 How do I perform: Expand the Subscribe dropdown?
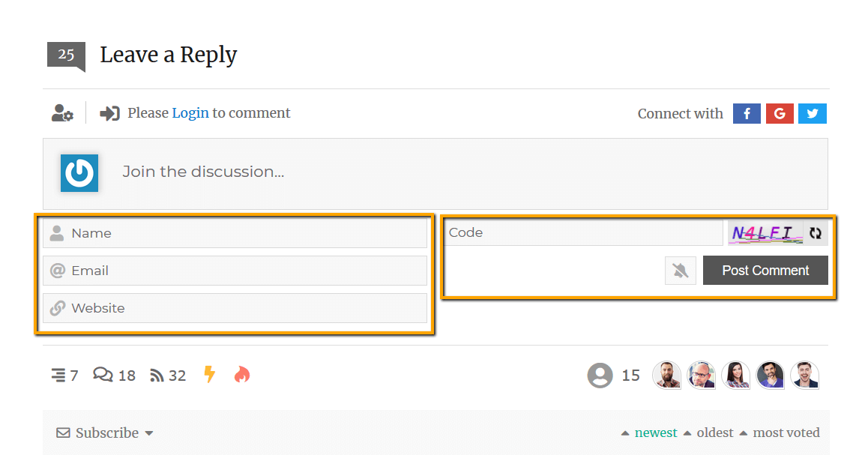[x=106, y=433]
